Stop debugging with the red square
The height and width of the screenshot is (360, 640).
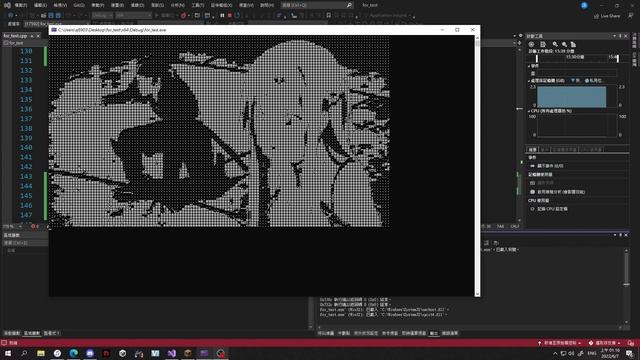coord(230,16)
